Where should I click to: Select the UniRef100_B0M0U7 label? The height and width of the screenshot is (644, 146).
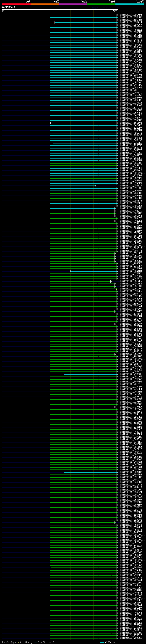pos(131,472)
